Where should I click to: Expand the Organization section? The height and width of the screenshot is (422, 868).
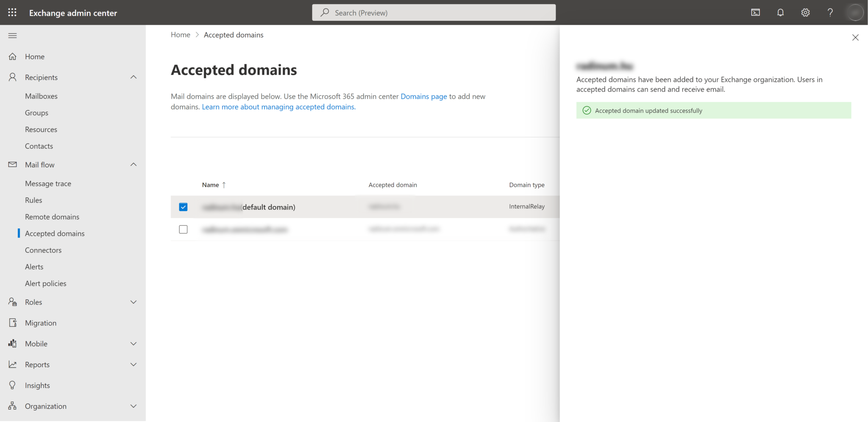click(x=134, y=406)
